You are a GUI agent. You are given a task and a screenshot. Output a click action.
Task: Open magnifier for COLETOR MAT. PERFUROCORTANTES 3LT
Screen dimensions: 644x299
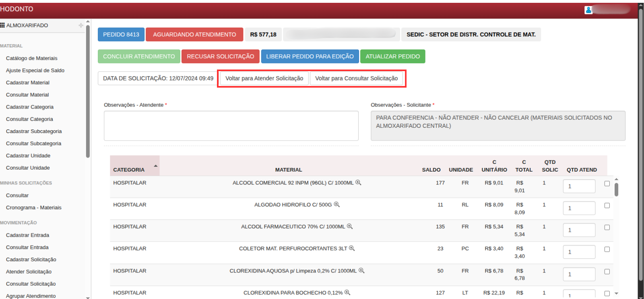coord(351,248)
